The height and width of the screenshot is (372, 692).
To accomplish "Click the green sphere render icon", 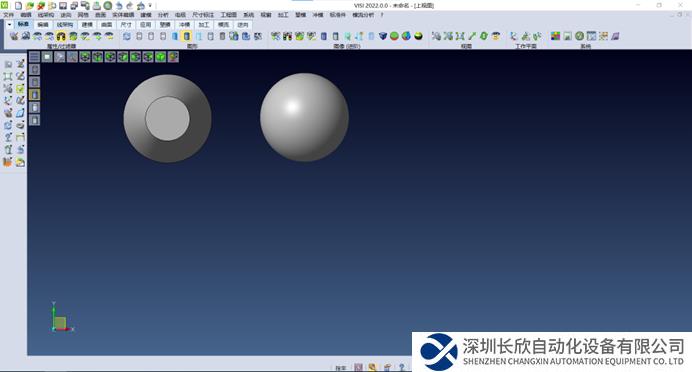I will pos(394,36).
